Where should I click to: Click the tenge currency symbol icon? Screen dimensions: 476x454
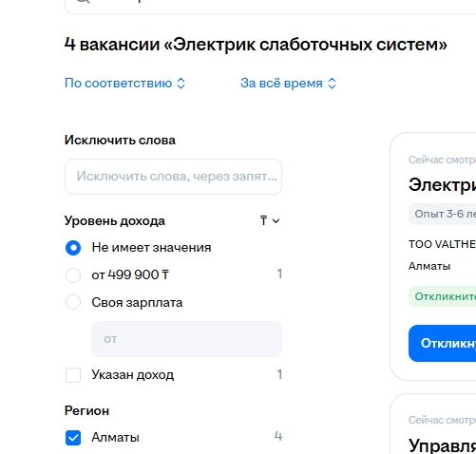[x=263, y=220]
